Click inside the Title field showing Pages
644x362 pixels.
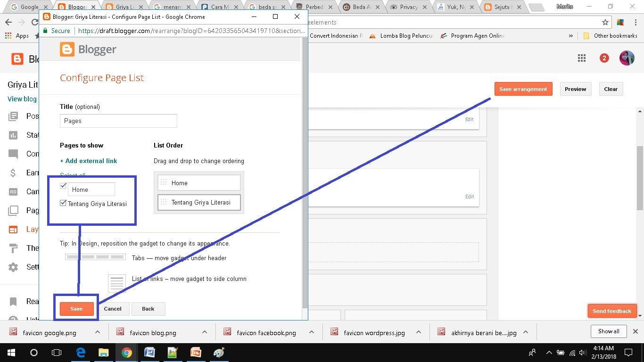(118, 121)
